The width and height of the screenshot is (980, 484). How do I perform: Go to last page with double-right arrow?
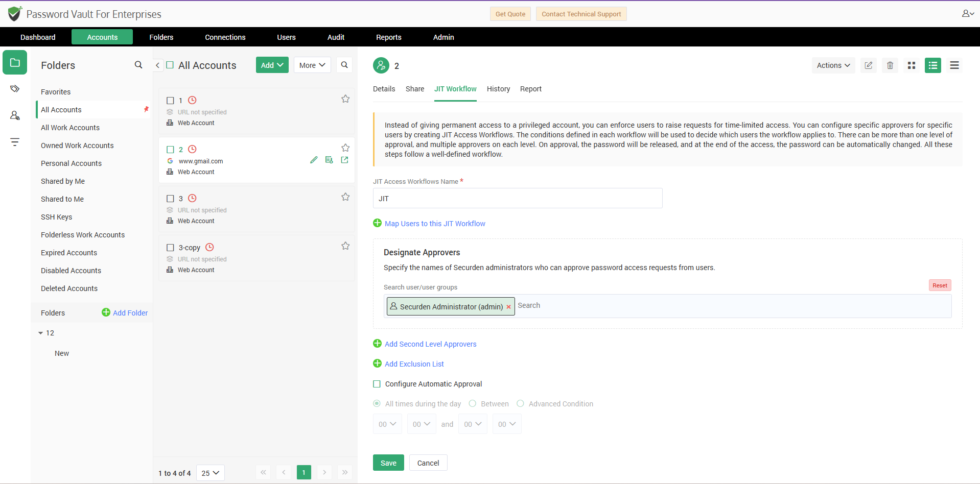pos(345,472)
